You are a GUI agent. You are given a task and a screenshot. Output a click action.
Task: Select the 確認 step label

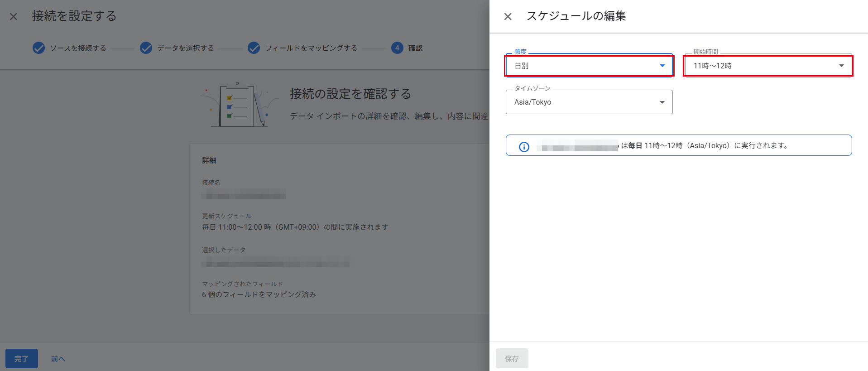[415, 48]
